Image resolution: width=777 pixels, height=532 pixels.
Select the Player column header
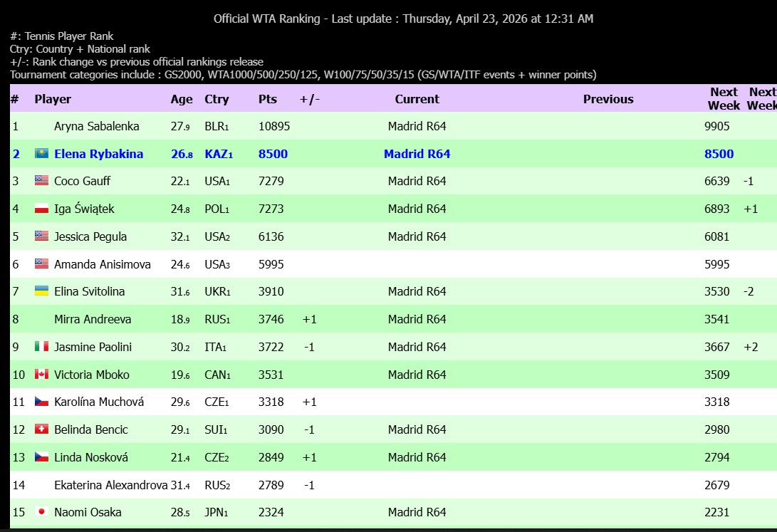(x=53, y=99)
